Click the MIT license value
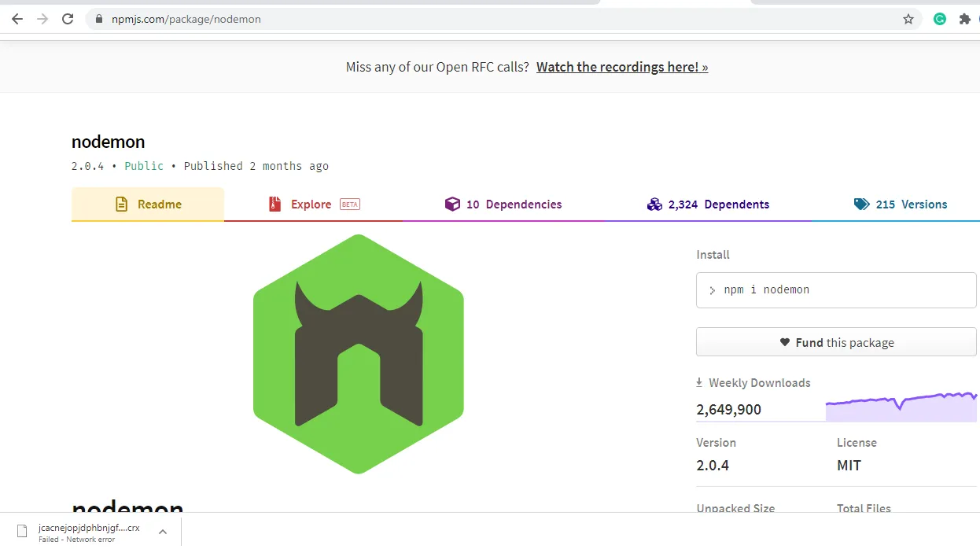Image resolution: width=980 pixels, height=549 pixels. 849,466
